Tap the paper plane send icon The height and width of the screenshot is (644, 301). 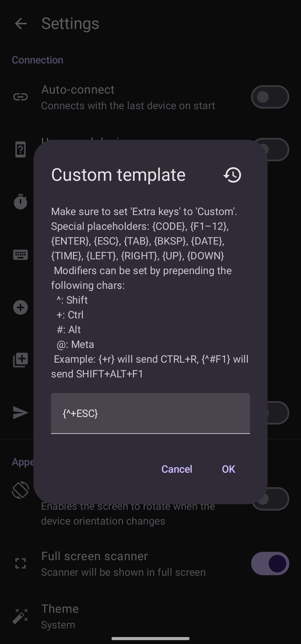pyautogui.click(x=21, y=413)
